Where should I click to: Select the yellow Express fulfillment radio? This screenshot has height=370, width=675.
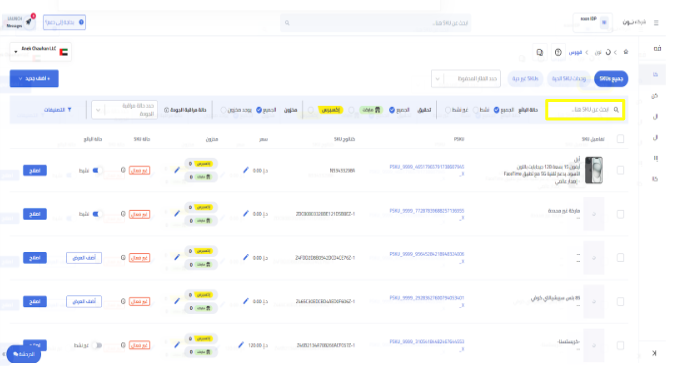pos(311,110)
